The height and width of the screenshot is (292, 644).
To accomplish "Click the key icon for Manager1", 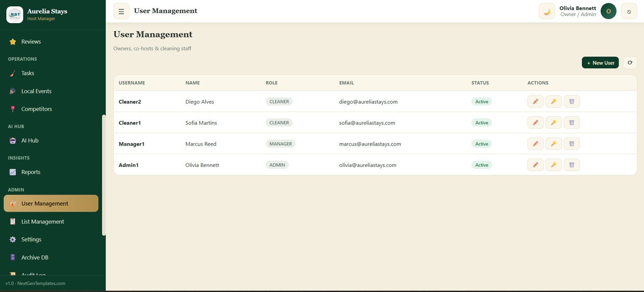I will pyautogui.click(x=553, y=144).
